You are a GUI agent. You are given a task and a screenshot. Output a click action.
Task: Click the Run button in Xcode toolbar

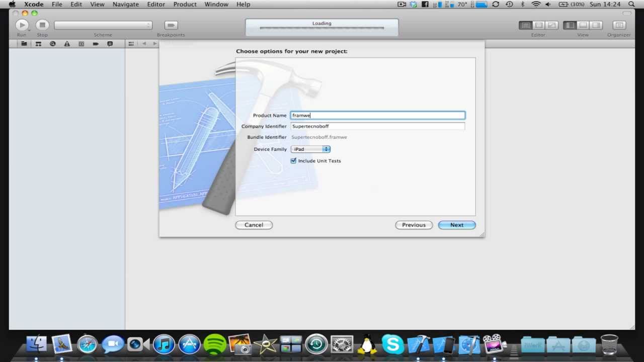(22, 25)
